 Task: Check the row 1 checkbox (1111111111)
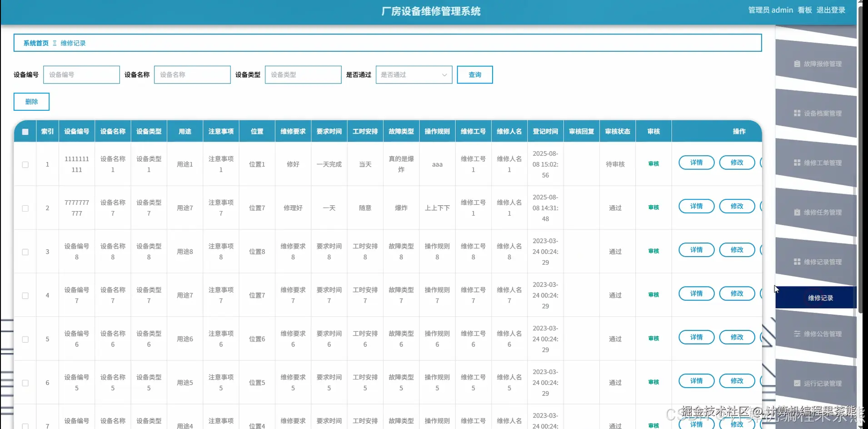pyautogui.click(x=25, y=165)
